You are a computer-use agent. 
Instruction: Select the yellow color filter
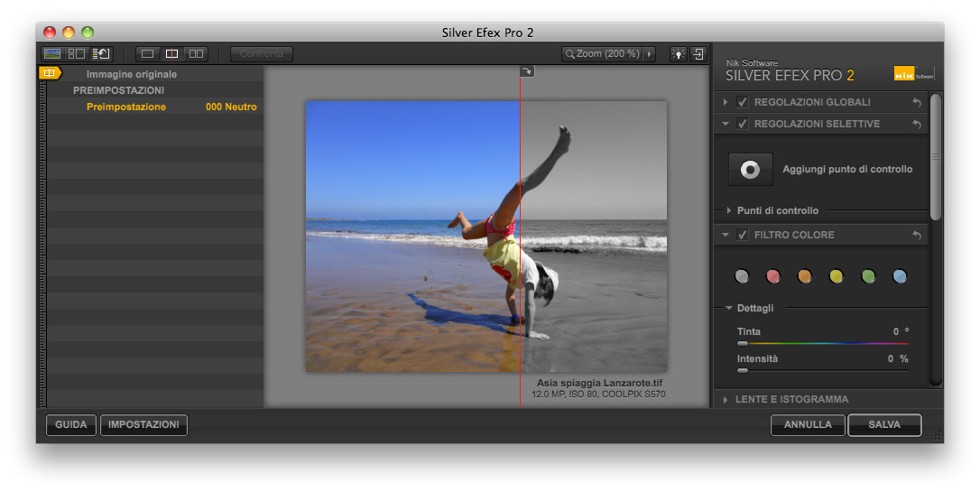837,276
